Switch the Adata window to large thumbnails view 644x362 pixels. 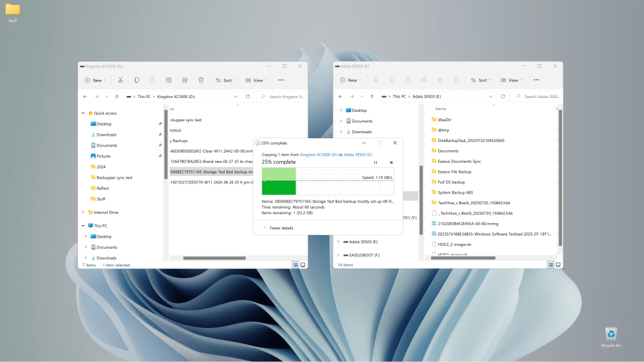pos(558,265)
